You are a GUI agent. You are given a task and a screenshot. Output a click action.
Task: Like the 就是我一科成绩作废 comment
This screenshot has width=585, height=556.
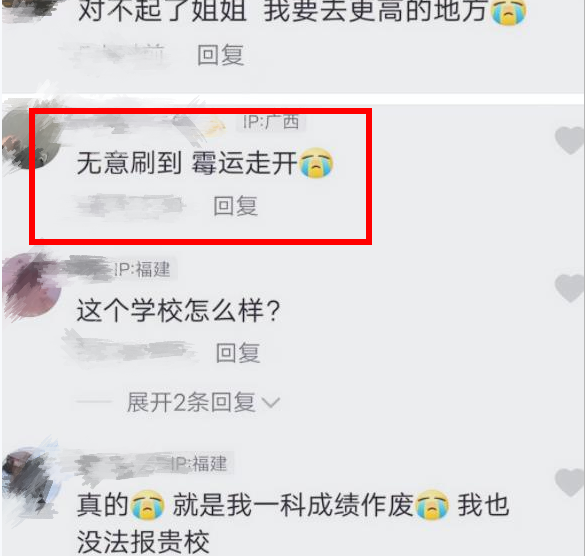570,482
